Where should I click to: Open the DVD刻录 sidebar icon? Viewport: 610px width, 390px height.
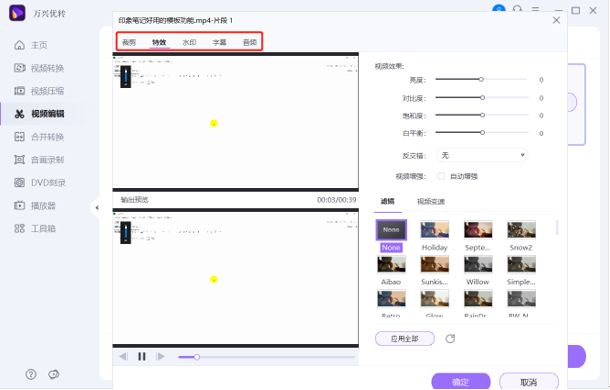click(19, 182)
